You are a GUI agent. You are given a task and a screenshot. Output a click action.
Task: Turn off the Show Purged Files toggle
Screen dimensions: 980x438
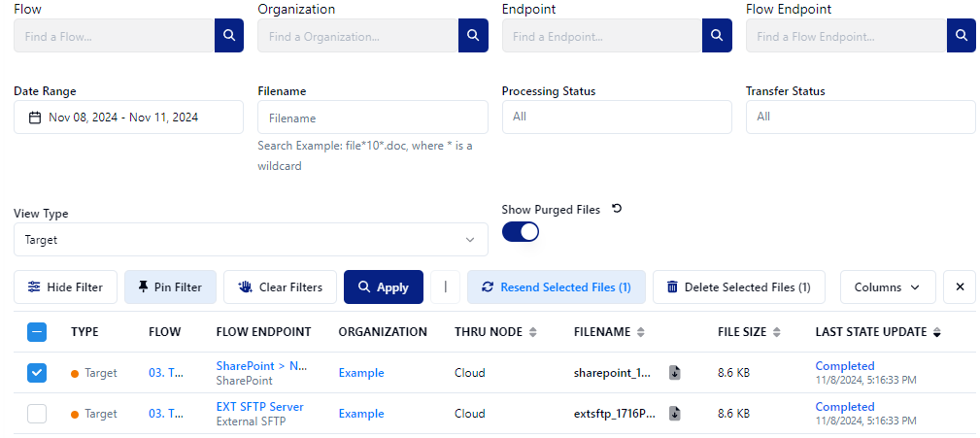[x=521, y=232]
